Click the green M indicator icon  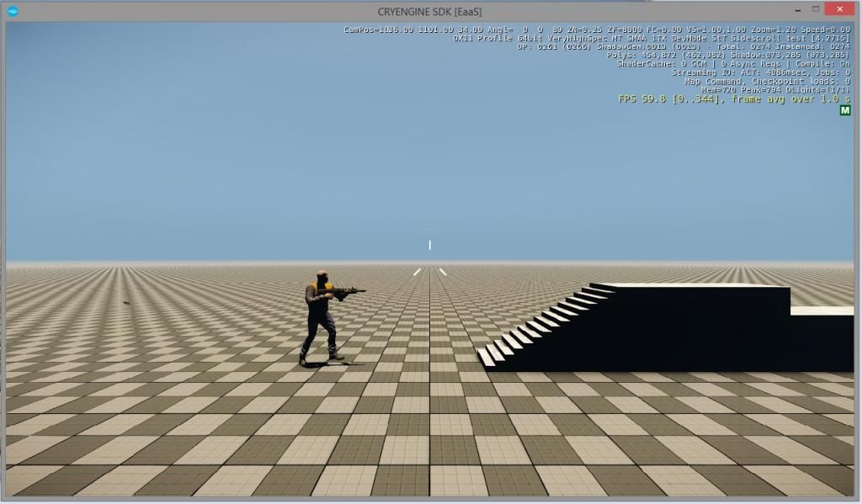[x=844, y=110]
